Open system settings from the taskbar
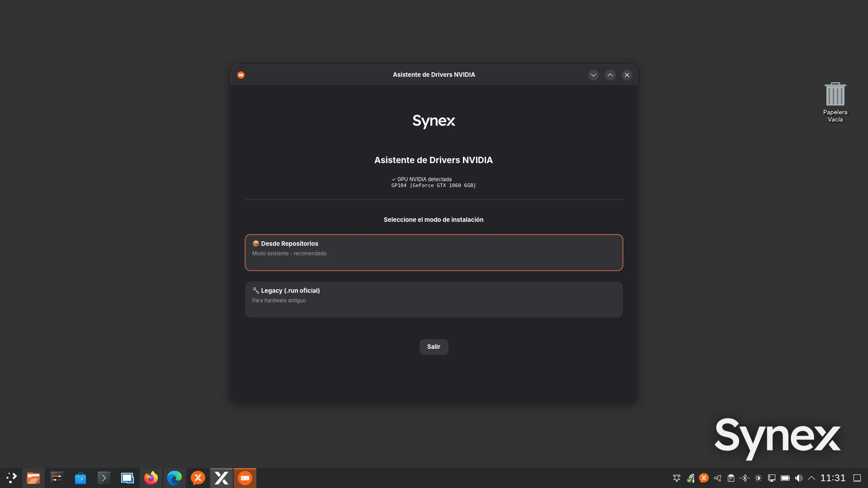The image size is (868, 488). point(57,478)
